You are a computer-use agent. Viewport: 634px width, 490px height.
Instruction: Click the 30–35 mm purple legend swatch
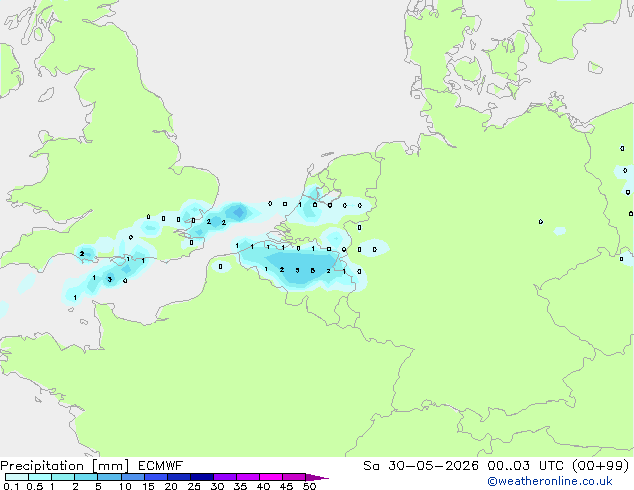(x=224, y=477)
